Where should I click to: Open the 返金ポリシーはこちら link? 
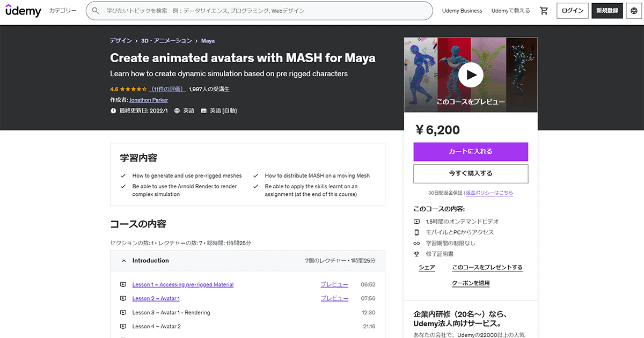[x=489, y=193]
